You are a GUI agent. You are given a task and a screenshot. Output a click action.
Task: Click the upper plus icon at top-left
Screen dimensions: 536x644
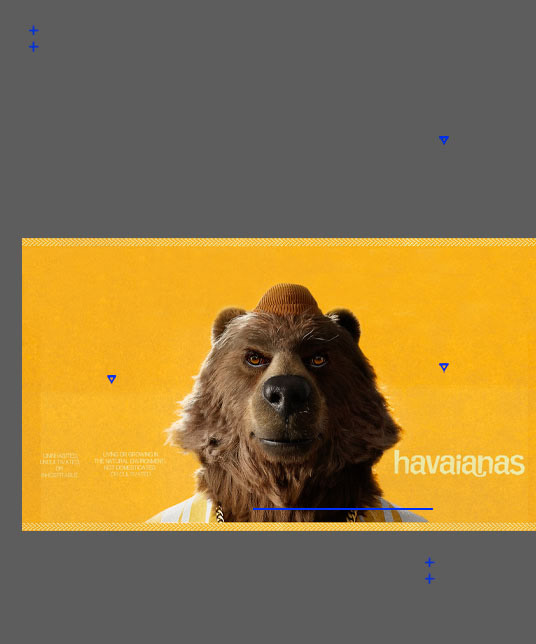(x=34, y=30)
